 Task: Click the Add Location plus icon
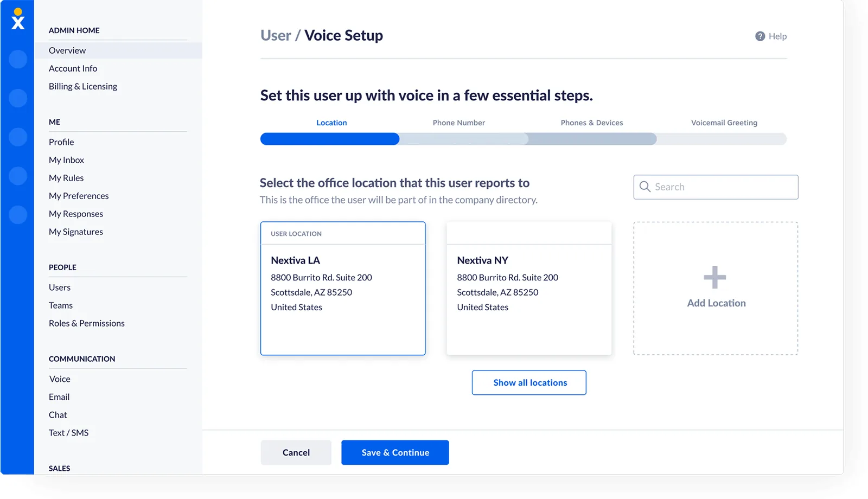point(715,277)
